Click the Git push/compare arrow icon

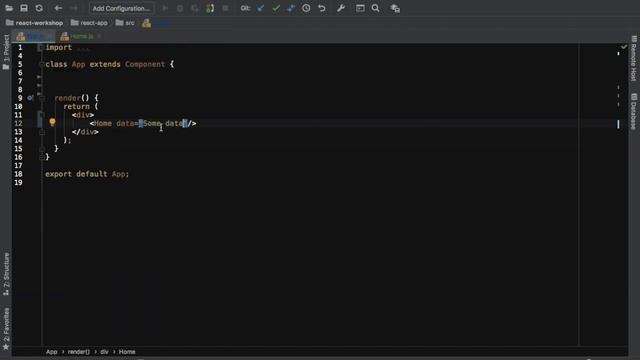(291, 8)
